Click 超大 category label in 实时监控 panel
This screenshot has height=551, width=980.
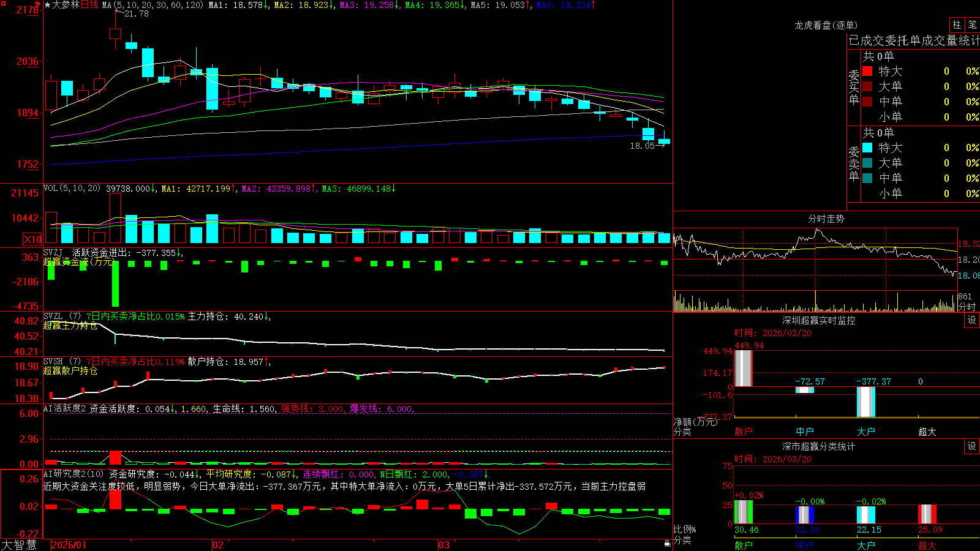[x=927, y=432]
